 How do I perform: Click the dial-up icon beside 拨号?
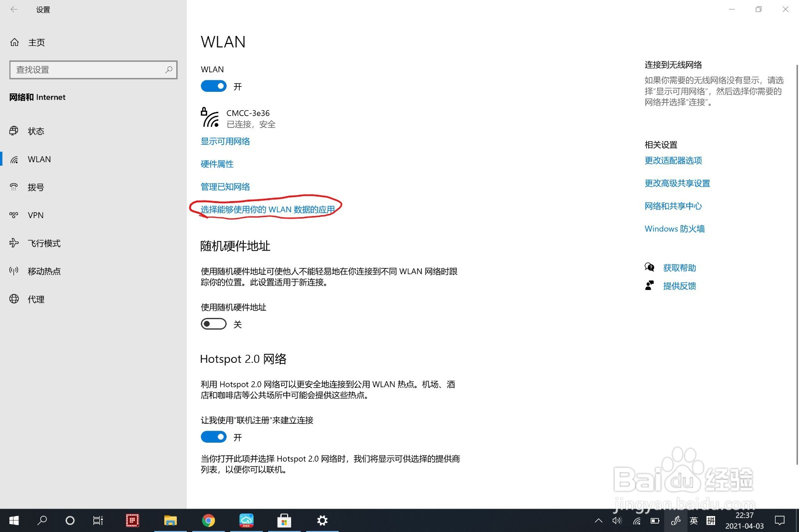click(14, 187)
